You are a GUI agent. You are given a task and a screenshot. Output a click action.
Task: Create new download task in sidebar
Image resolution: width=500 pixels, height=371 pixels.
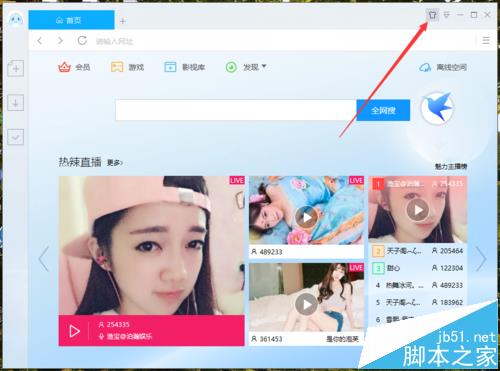tap(16, 68)
